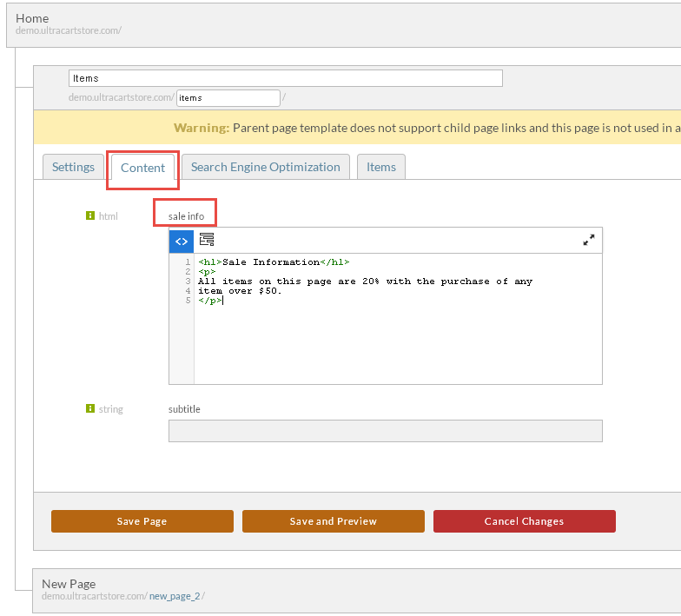Click the Sale Information h1 code line
Screen dimensions: 681x616
pyautogui.click(x=274, y=262)
